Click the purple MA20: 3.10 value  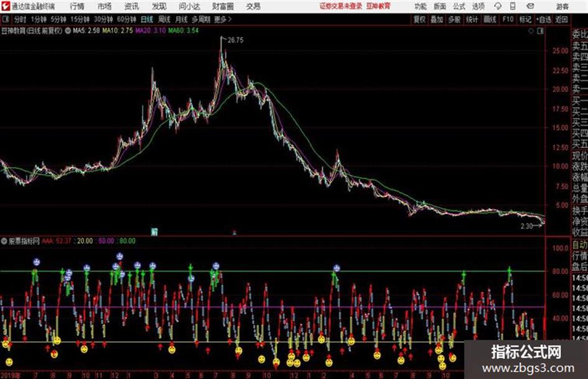click(151, 30)
